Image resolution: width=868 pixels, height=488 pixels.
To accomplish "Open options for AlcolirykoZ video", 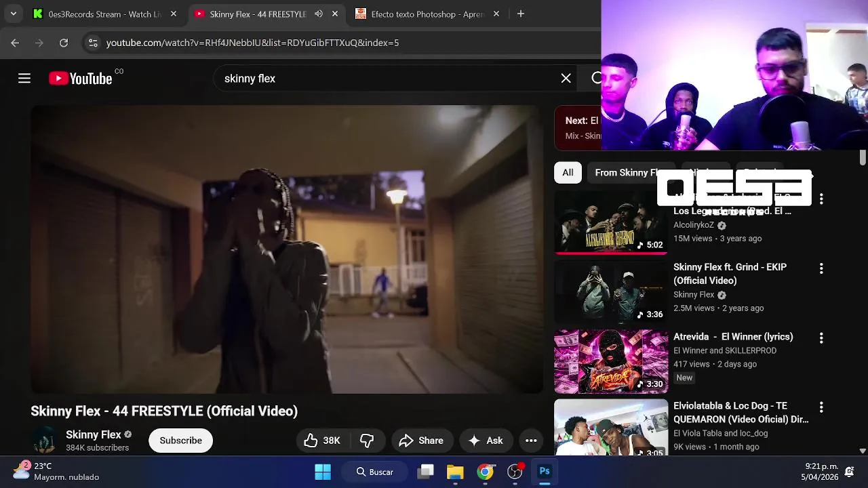I will pos(821,199).
